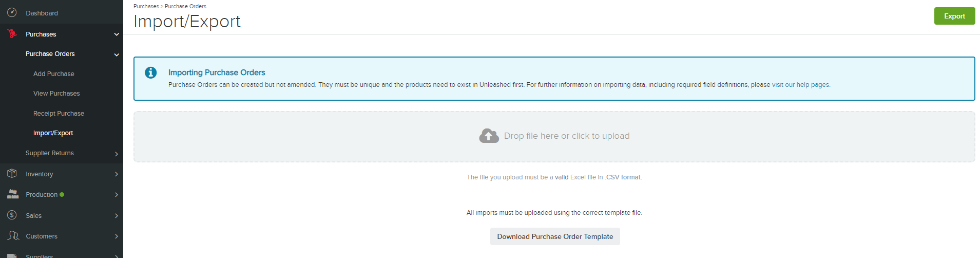Click the green Export button
This screenshot has width=980, height=258.
click(x=954, y=16)
